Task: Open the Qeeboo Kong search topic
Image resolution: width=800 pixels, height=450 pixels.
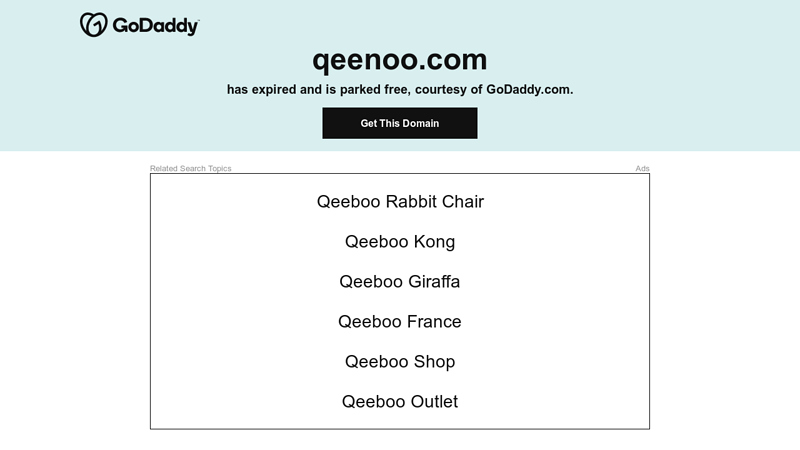Action: pyautogui.click(x=400, y=241)
